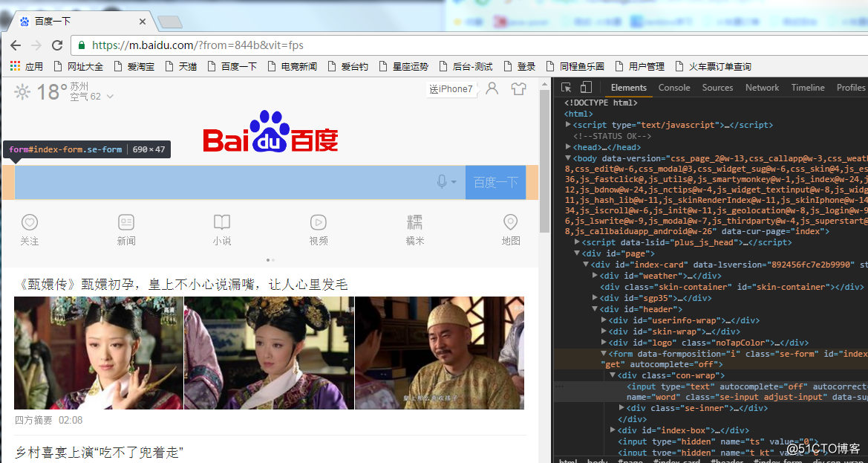The image size is (868, 463).
Task: Click the 送iPhone7 promo label
Action: (x=451, y=89)
